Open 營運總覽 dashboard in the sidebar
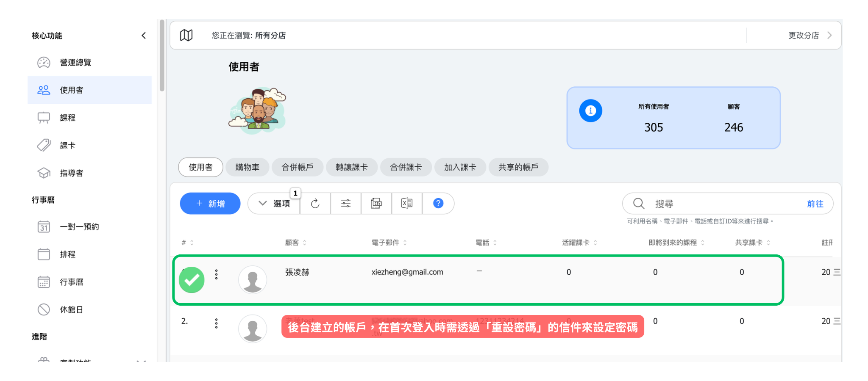Screen dimensions: 868x381 point(75,63)
